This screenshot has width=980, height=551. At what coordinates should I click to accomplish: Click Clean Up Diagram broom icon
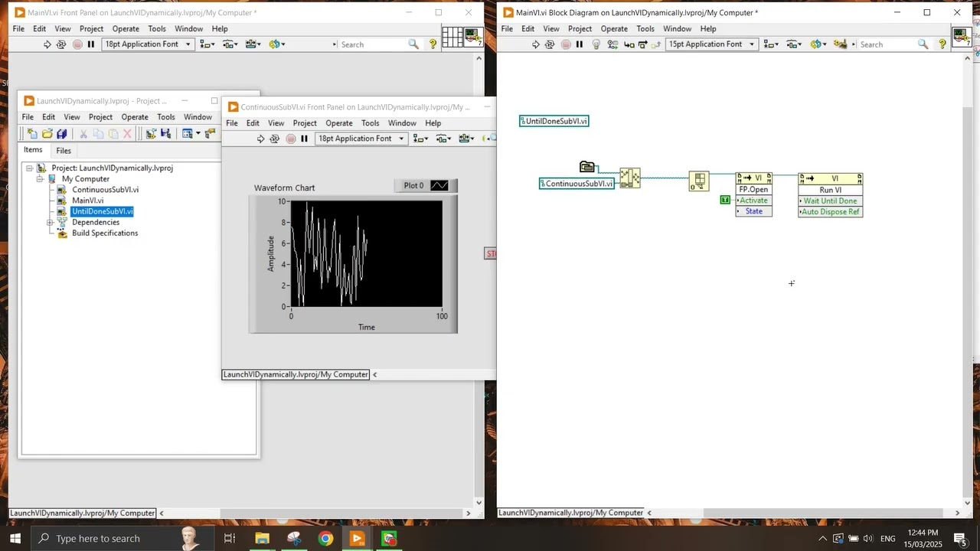coord(841,44)
